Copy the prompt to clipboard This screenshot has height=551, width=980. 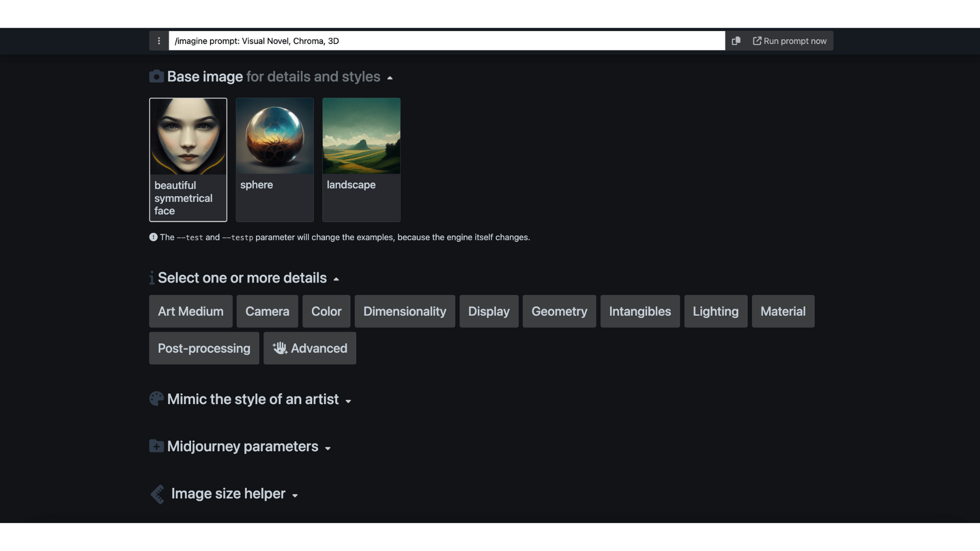click(736, 41)
